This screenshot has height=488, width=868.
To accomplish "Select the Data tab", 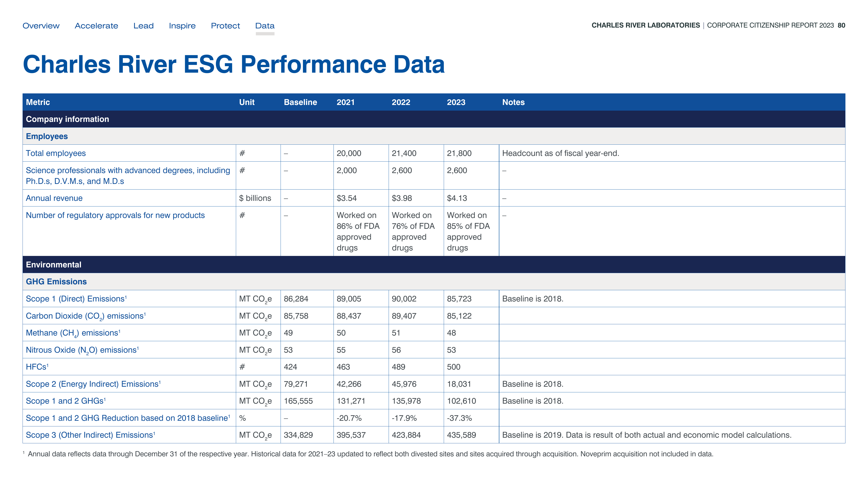I will point(265,26).
